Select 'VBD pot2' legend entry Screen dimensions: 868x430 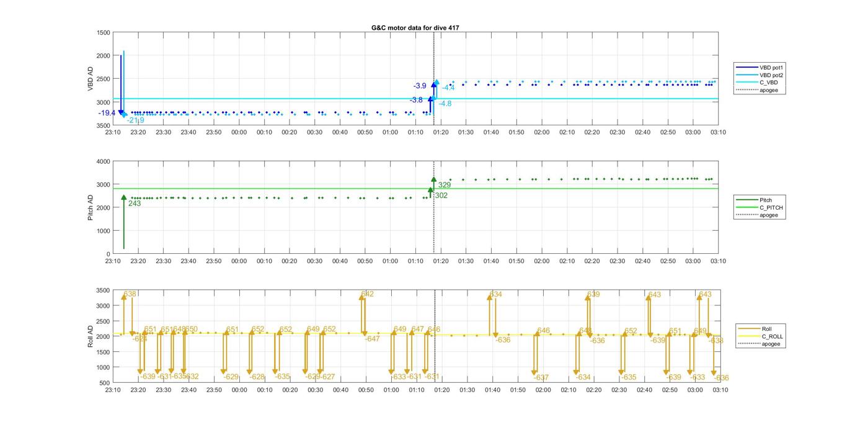[x=773, y=75]
